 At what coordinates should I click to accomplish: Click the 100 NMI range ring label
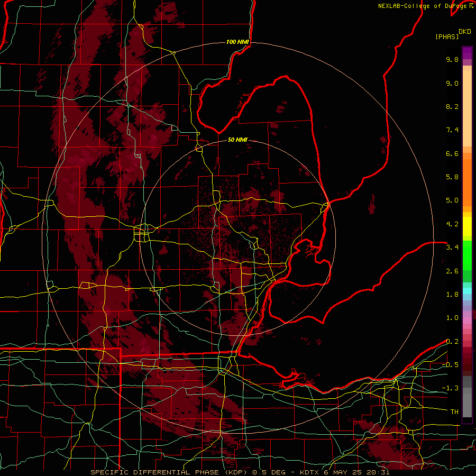tap(237, 42)
